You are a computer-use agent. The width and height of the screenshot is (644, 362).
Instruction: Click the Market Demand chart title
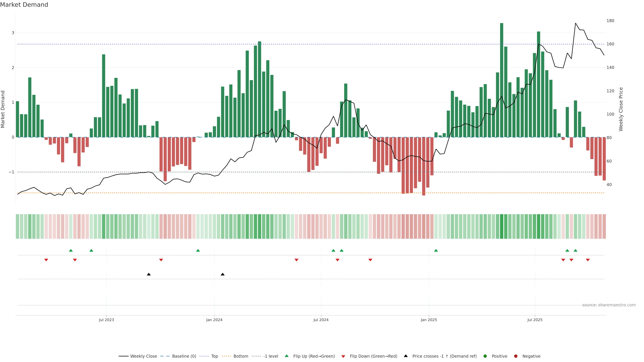(x=24, y=5)
